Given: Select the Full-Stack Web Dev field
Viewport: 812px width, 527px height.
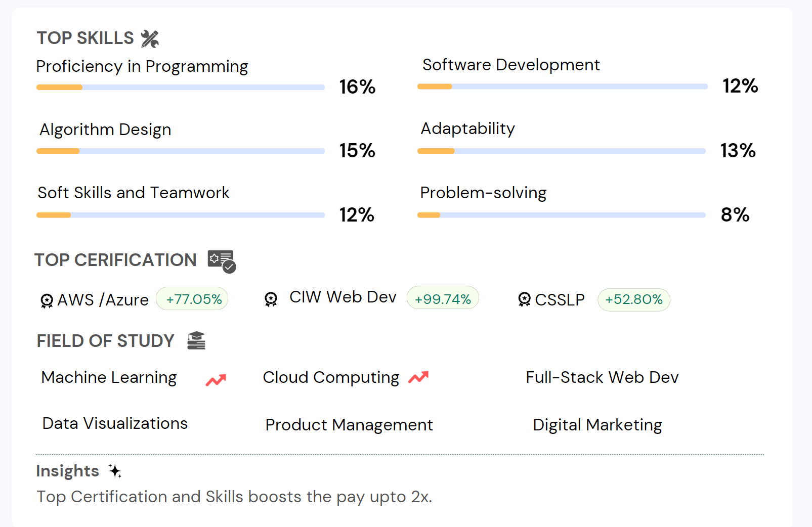Looking at the screenshot, I should 602,377.
